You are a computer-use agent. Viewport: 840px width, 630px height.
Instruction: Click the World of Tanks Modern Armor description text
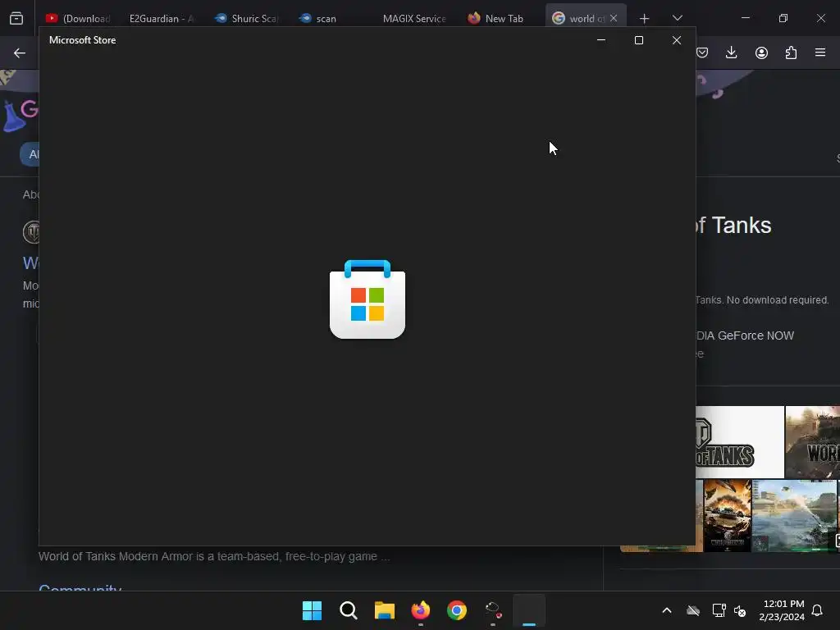pyautogui.click(x=214, y=557)
